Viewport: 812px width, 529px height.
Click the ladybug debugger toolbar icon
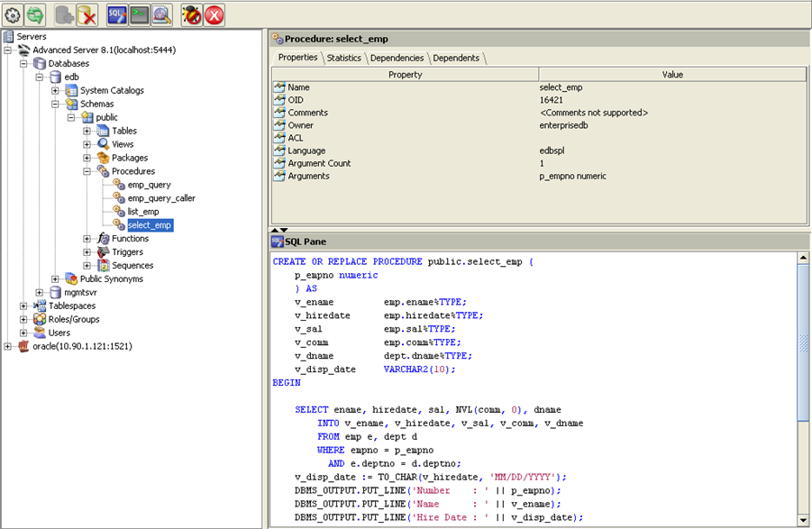[191, 14]
